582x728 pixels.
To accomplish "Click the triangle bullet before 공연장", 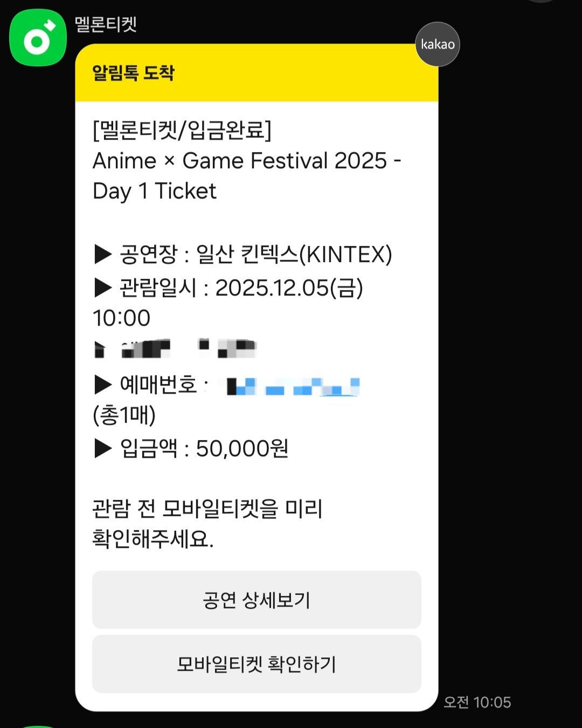I will [102, 254].
